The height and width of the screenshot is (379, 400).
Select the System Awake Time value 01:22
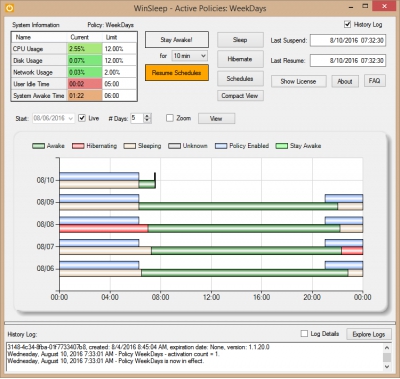click(85, 95)
